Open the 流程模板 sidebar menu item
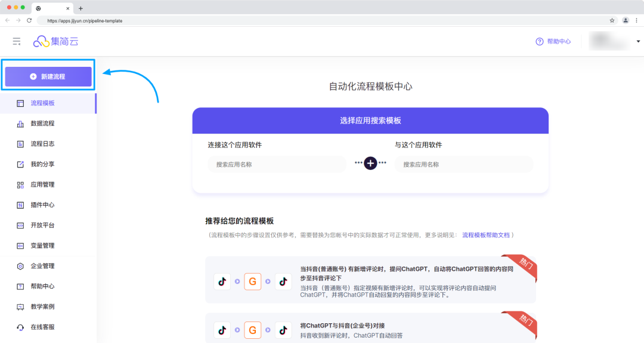 pyautogui.click(x=42, y=103)
